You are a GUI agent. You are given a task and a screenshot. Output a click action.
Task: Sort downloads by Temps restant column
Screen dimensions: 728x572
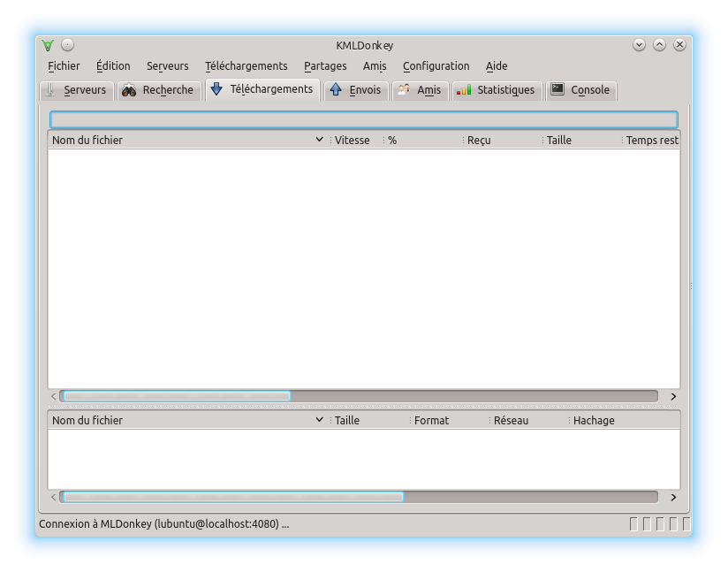tap(650, 140)
